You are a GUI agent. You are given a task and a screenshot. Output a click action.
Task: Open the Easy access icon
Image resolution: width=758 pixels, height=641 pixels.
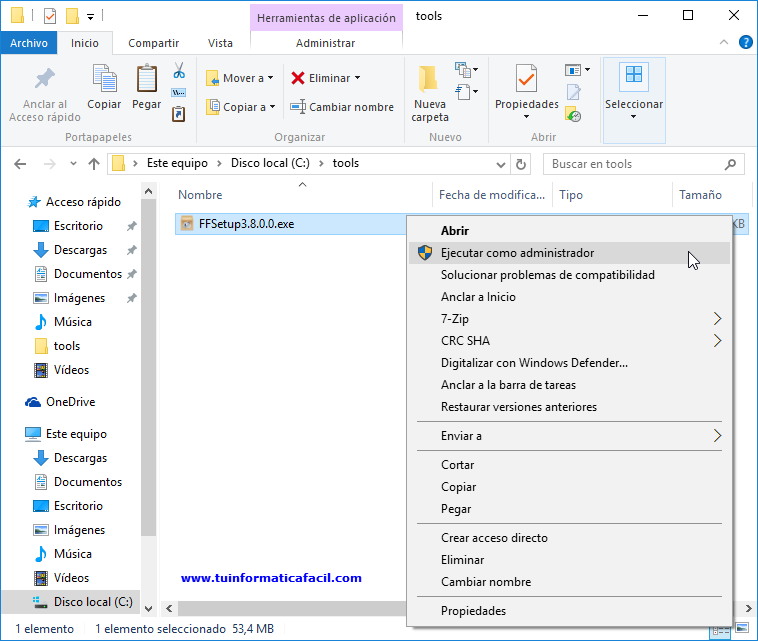[466, 91]
